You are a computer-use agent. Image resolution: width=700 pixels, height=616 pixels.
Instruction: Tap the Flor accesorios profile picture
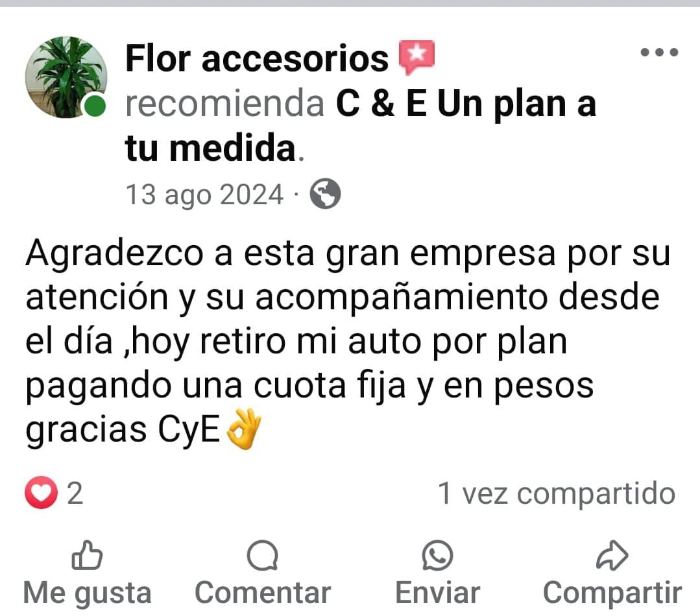point(66,77)
